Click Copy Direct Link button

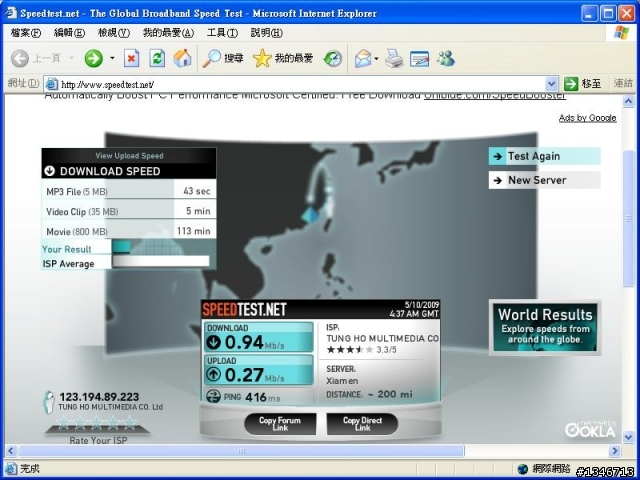(x=362, y=424)
